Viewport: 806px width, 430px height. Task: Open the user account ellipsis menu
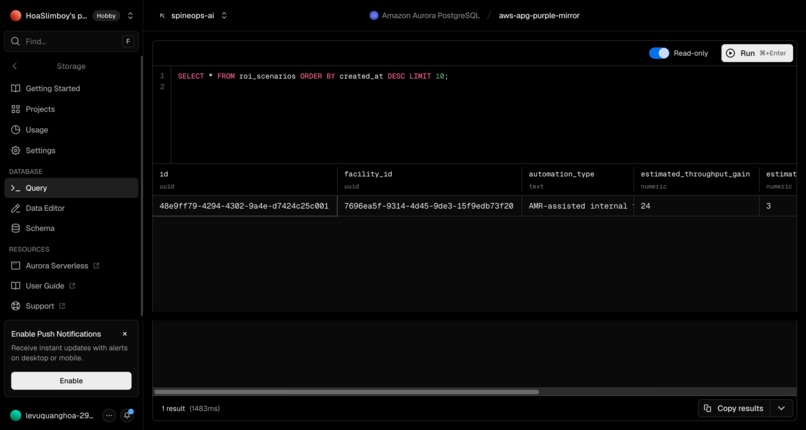(x=108, y=415)
